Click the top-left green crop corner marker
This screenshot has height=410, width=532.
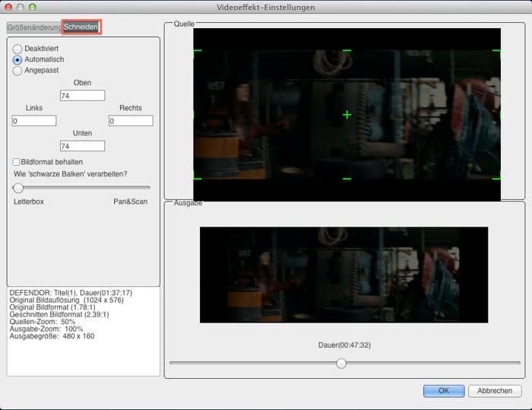[197, 52]
